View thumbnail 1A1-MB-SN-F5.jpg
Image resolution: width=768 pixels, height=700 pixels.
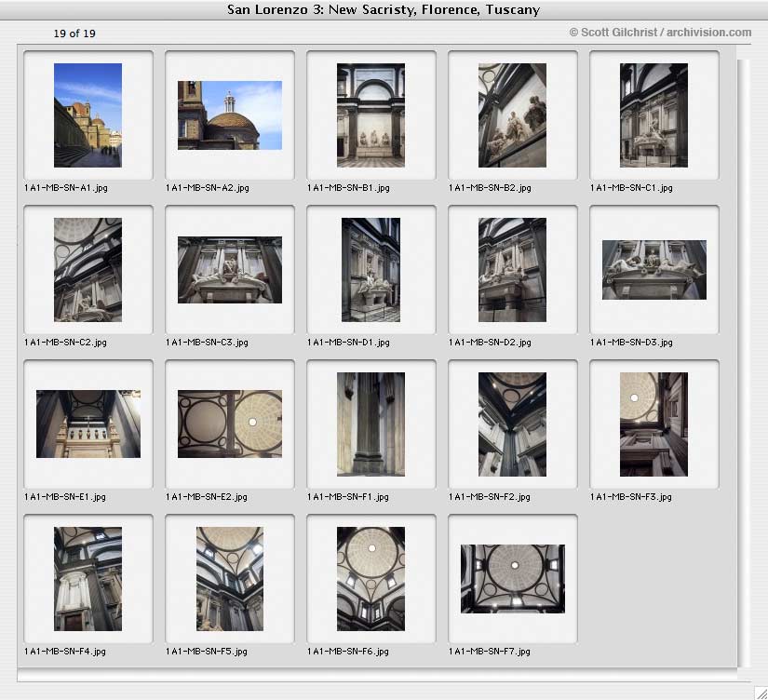pos(230,579)
